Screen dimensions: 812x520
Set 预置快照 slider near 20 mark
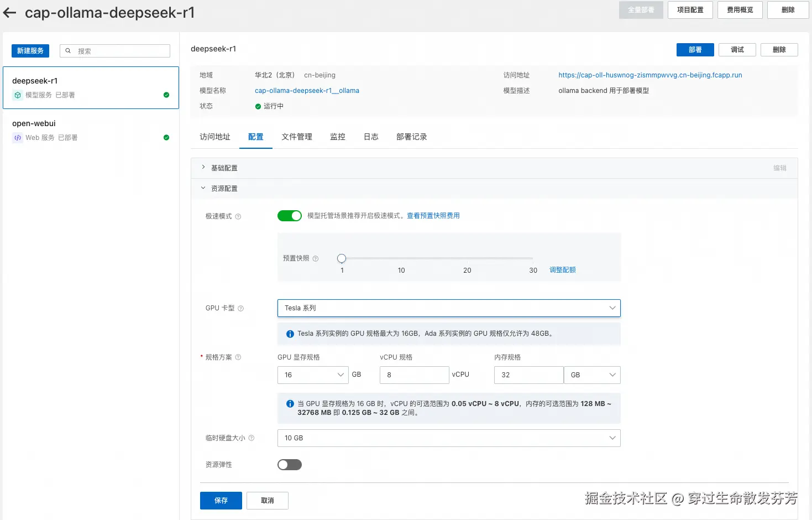[467, 258]
